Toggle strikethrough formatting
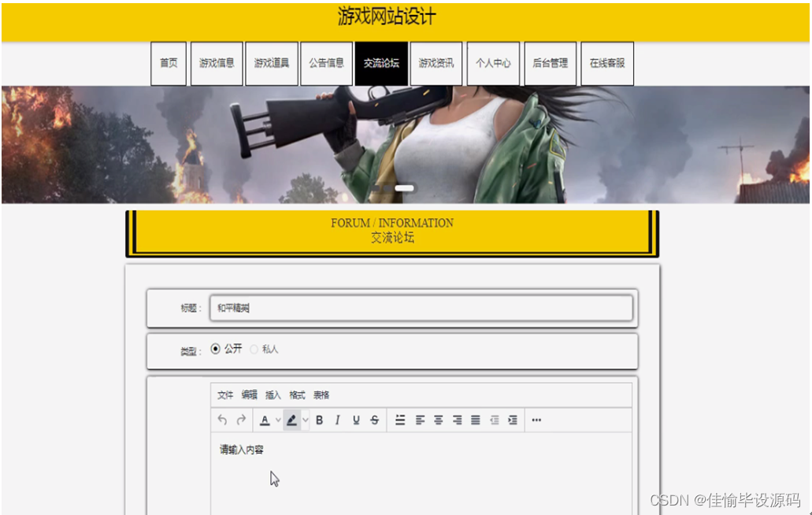812x515 pixels. [x=375, y=420]
